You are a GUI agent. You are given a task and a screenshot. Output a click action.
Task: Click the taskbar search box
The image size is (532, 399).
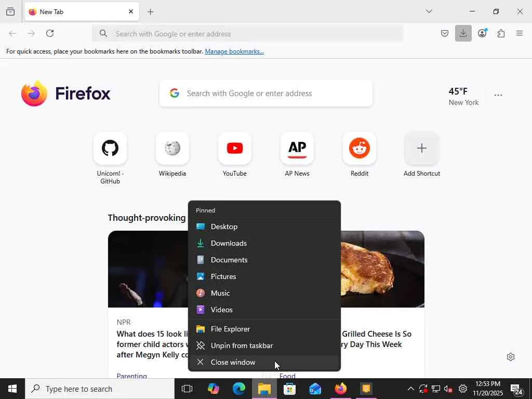click(x=100, y=389)
